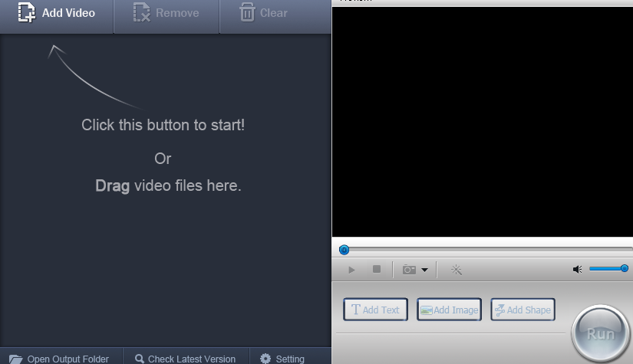Adjust the volume slider handle
Viewport: 633px width, 364px height.
tap(624, 268)
